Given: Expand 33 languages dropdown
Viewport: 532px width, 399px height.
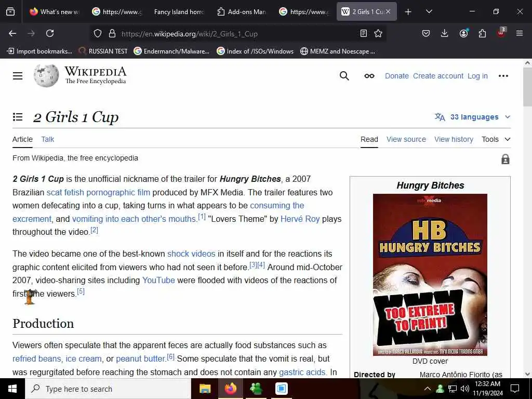Looking at the screenshot, I should (473, 117).
